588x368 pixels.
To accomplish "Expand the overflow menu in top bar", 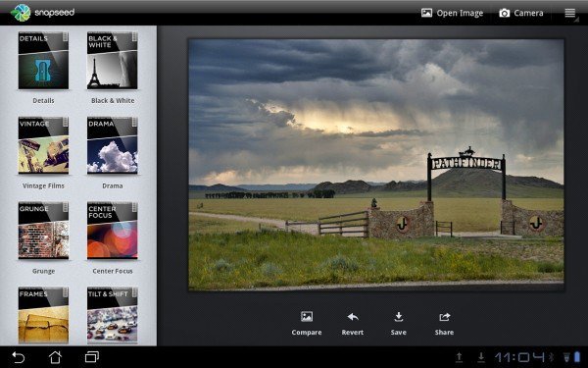I will click(570, 13).
